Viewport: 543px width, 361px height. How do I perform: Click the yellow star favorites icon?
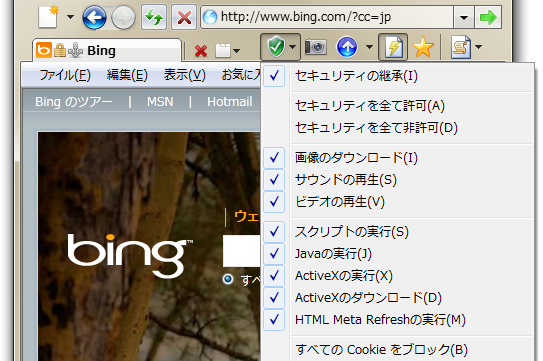[423, 47]
